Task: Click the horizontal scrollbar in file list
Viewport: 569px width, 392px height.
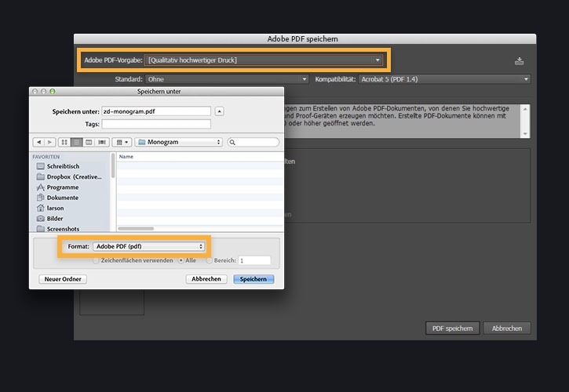Action: click(136, 228)
